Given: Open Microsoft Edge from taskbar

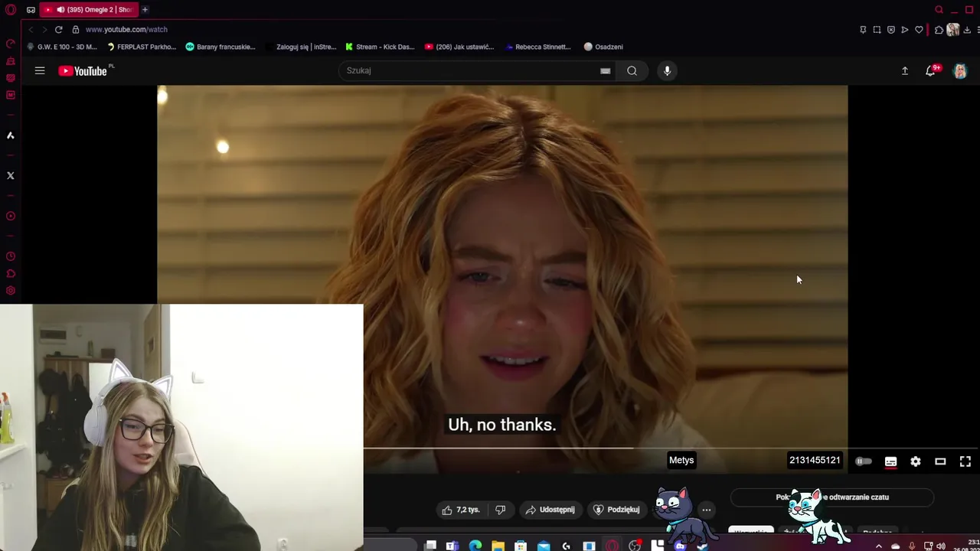Looking at the screenshot, I should pos(475,546).
